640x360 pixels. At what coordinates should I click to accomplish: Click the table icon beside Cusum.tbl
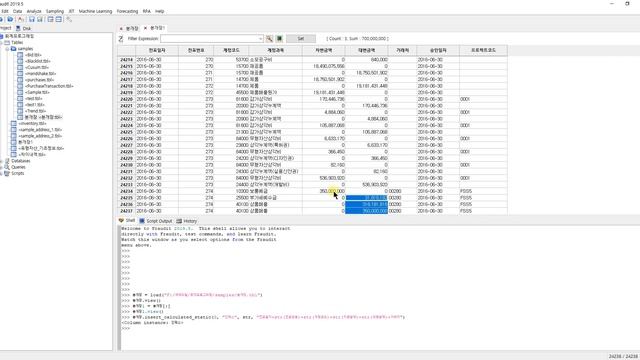(20, 67)
